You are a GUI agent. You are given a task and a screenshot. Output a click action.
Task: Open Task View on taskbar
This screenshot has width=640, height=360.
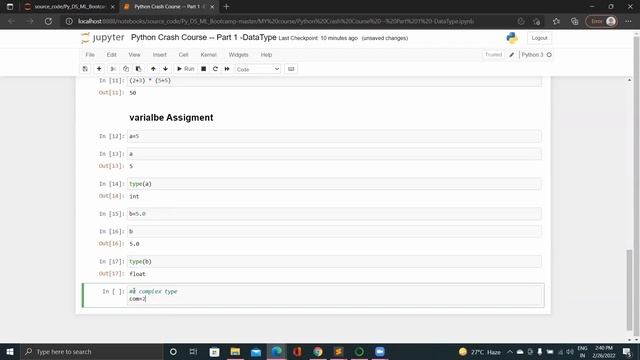[193, 351]
